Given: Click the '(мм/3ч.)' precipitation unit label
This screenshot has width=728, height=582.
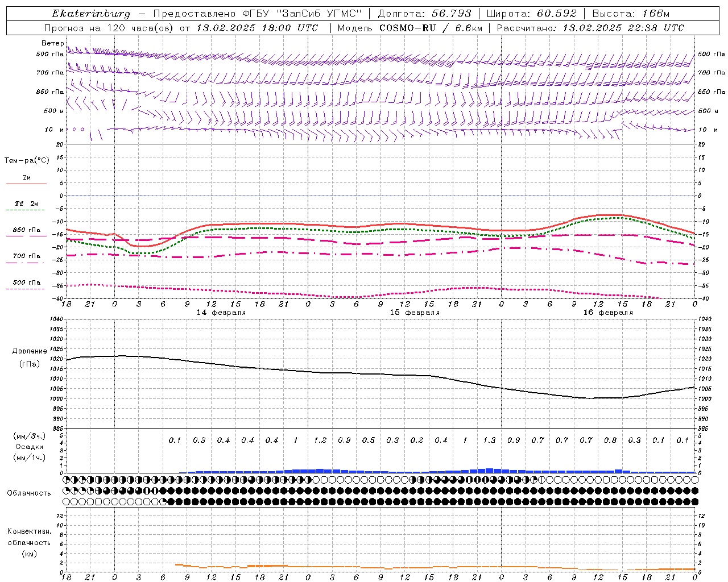Looking at the screenshot, I should pyautogui.click(x=30, y=436).
